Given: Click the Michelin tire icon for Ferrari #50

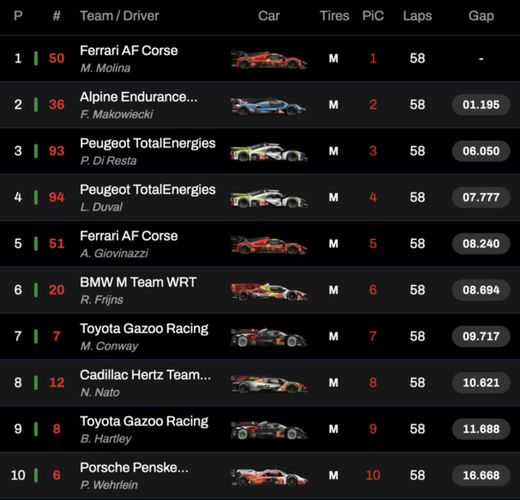Looking at the screenshot, I should pyautogui.click(x=333, y=59).
